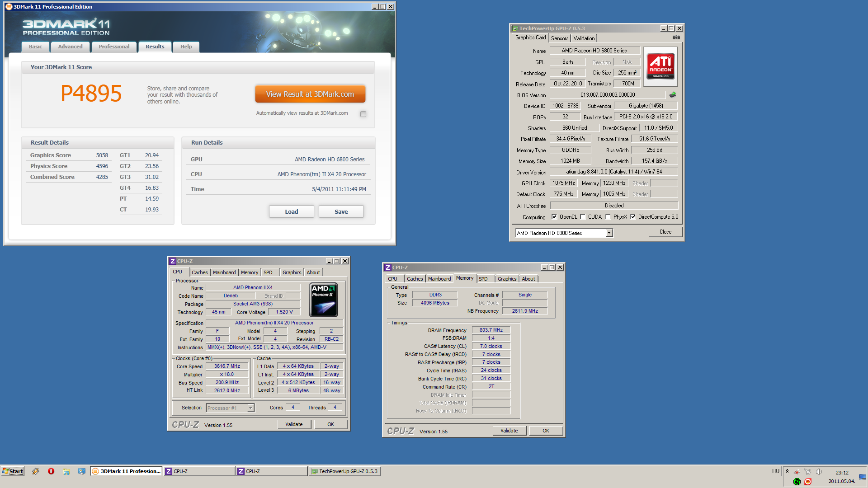
Task: Toggle the OpenCL checkbox in GPU-Z
Action: (554, 217)
